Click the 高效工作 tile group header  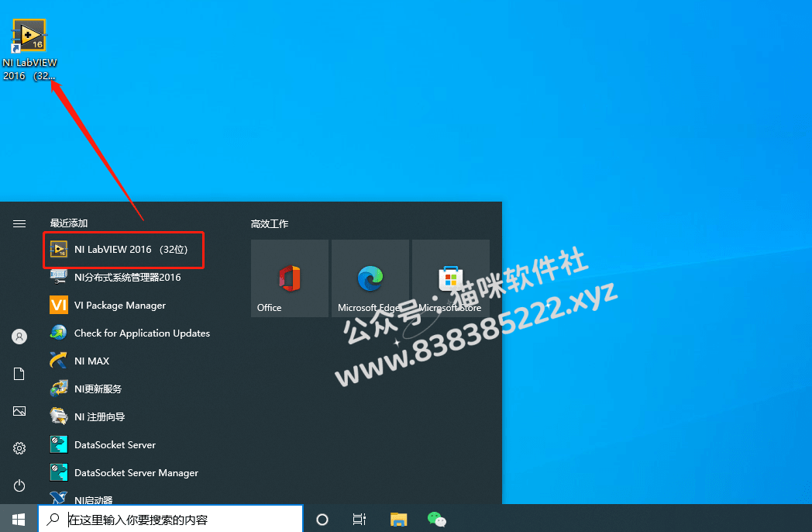point(270,223)
